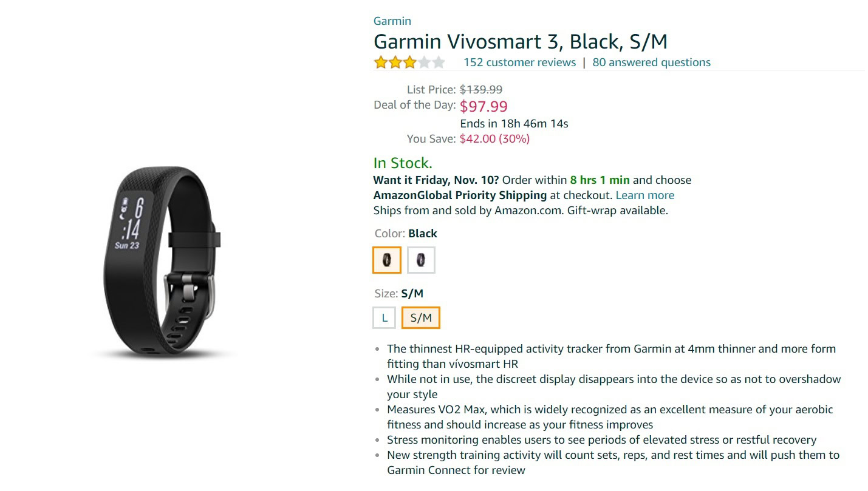868x491 pixels.
Task: Select size L option
Action: (x=384, y=317)
